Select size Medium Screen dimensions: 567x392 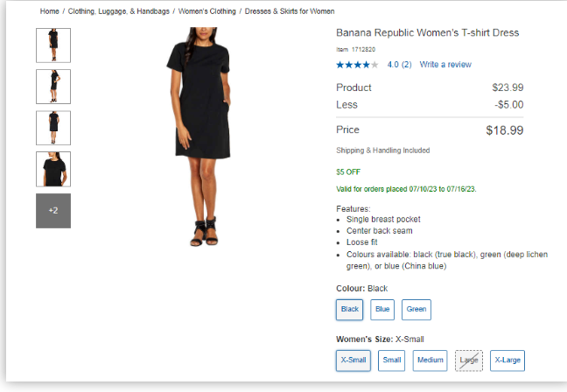(430, 360)
